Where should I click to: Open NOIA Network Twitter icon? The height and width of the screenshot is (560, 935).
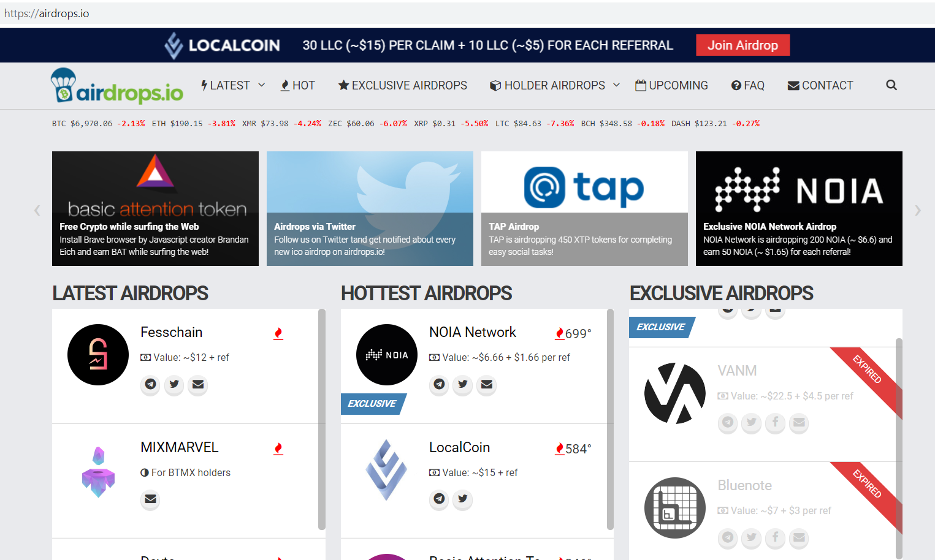point(463,384)
